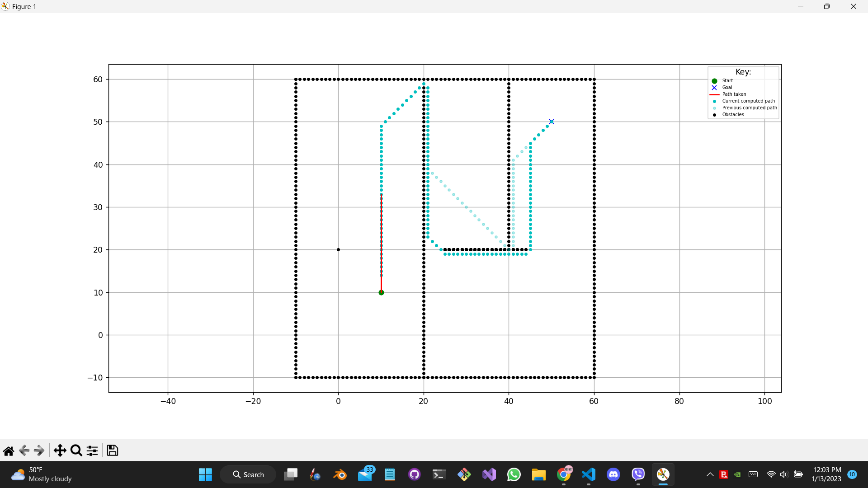Screen dimensions: 868x488
Task: Click the taskbar Search box
Action: tap(248, 474)
